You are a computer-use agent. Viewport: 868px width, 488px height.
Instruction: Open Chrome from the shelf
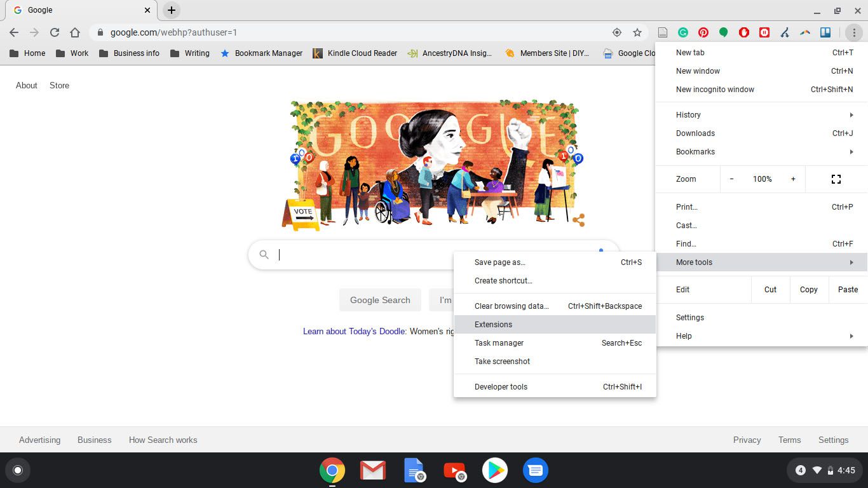332,470
